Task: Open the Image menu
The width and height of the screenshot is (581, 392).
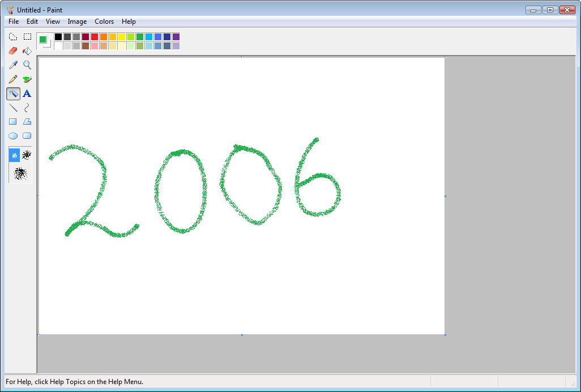Action: point(77,22)
